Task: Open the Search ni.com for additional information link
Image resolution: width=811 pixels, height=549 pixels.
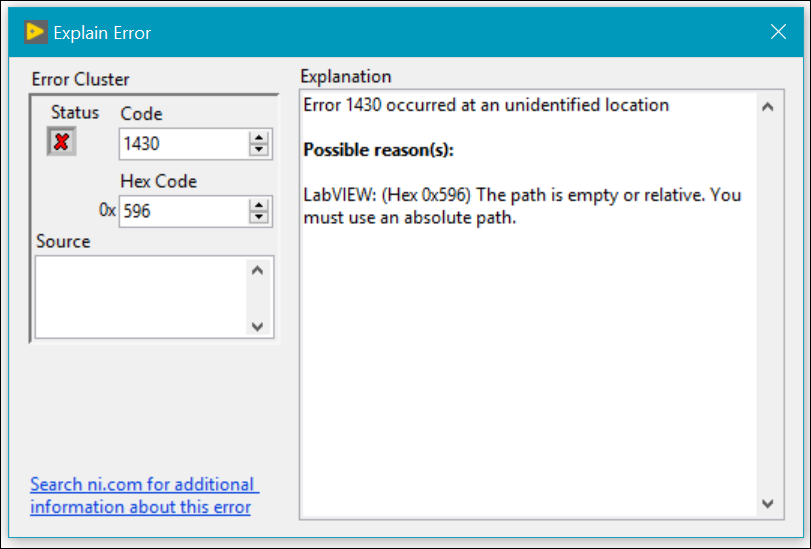Action: [x=143, y=495]
